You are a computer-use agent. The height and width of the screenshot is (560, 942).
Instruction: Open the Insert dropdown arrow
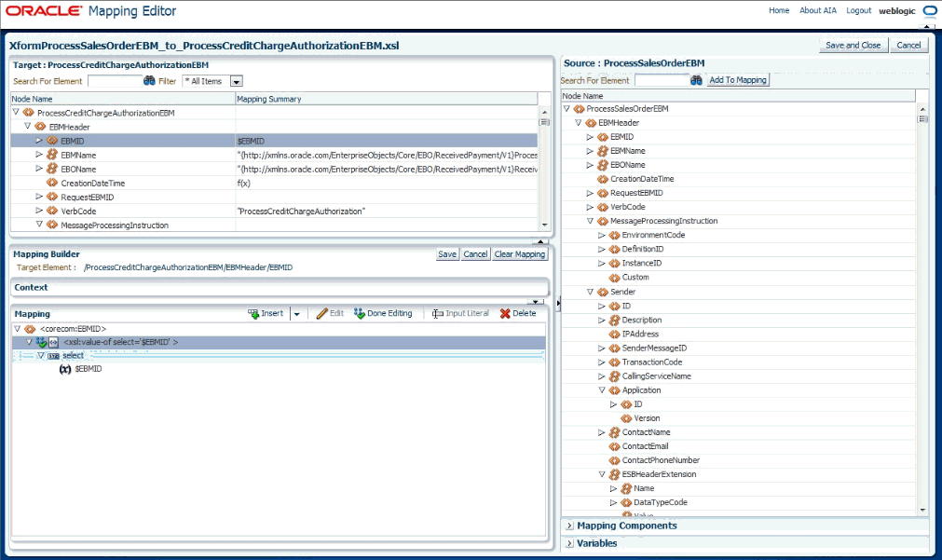coord(296,314)
